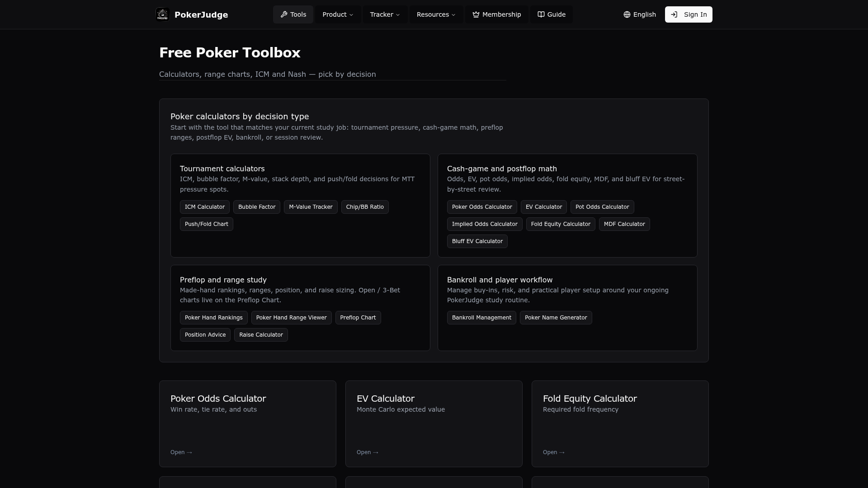Screen dimensions: 868x488
Task: Select the Chip/BB Ratio tool
Action: tap(365, 207)
